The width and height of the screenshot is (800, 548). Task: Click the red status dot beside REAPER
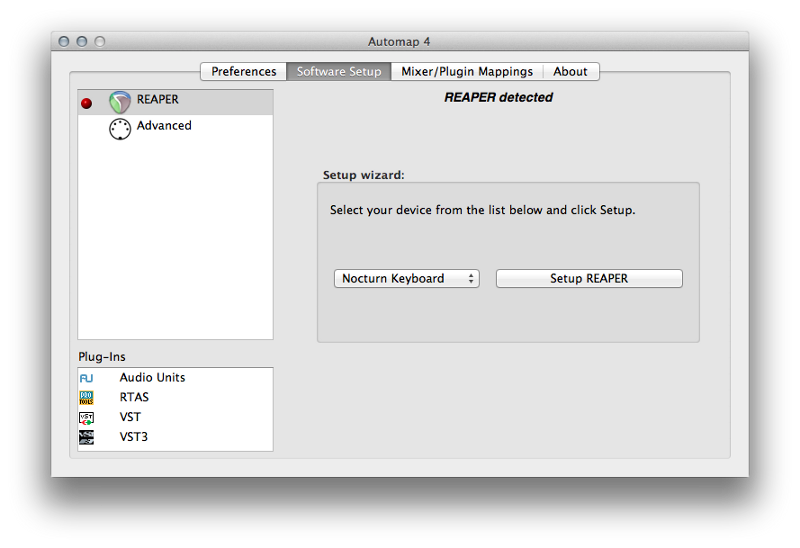[87, 104]
